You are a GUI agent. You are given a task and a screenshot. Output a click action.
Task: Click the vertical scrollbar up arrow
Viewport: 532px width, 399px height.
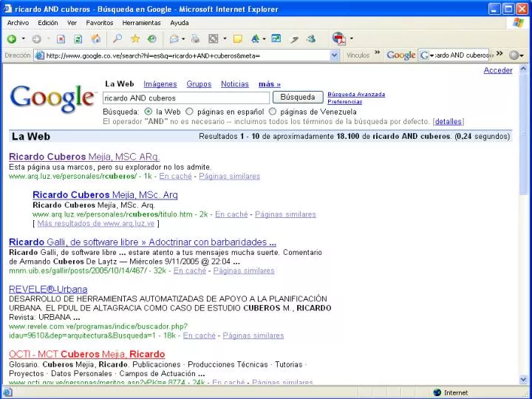tap(523, 69)
